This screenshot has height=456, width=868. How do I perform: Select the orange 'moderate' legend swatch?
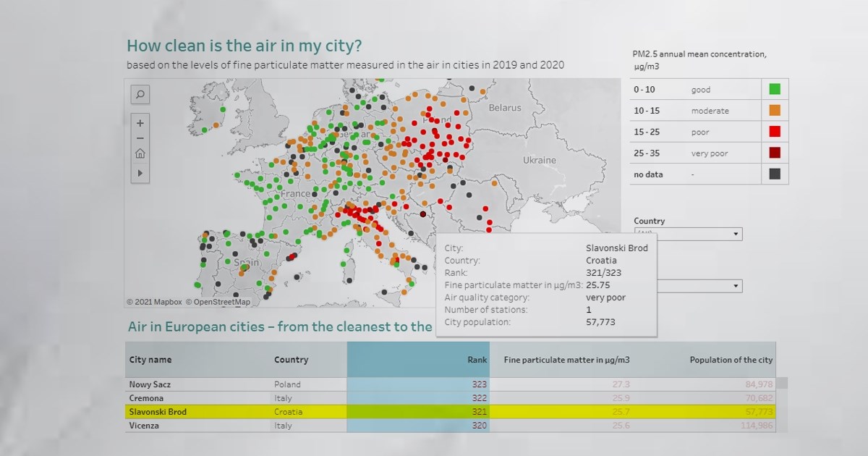[x=775, y=111]
